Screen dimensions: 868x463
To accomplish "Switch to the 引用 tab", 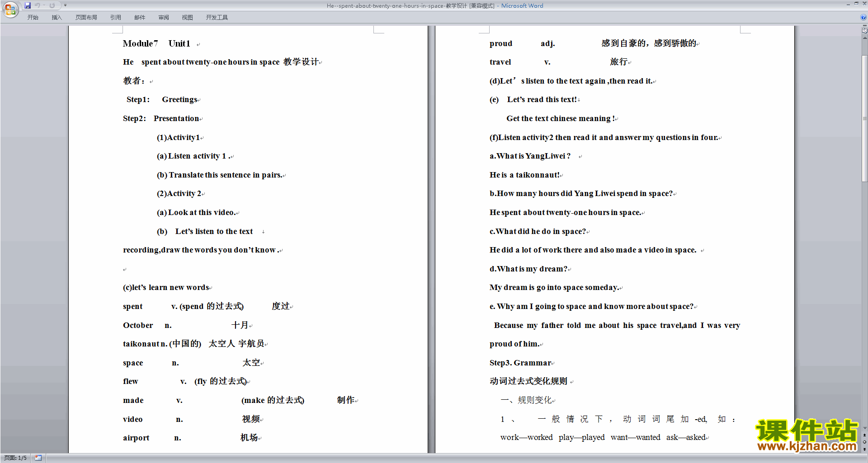I will tap(116, 18).
